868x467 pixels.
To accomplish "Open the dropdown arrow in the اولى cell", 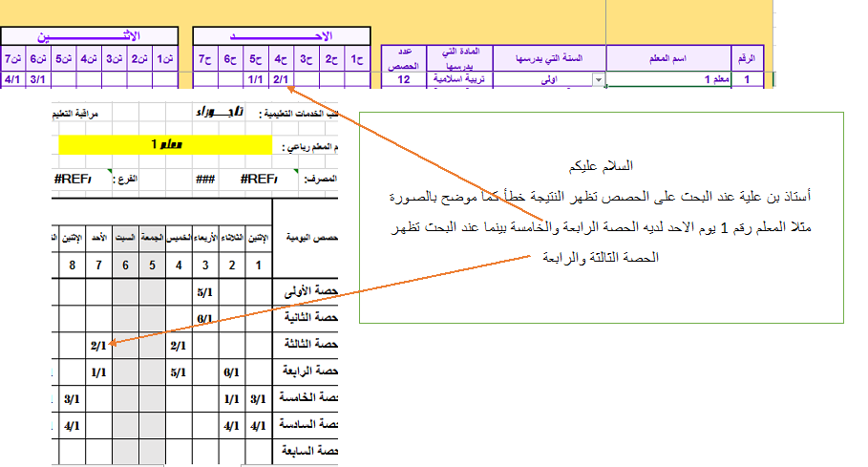I will click(600, 81).
